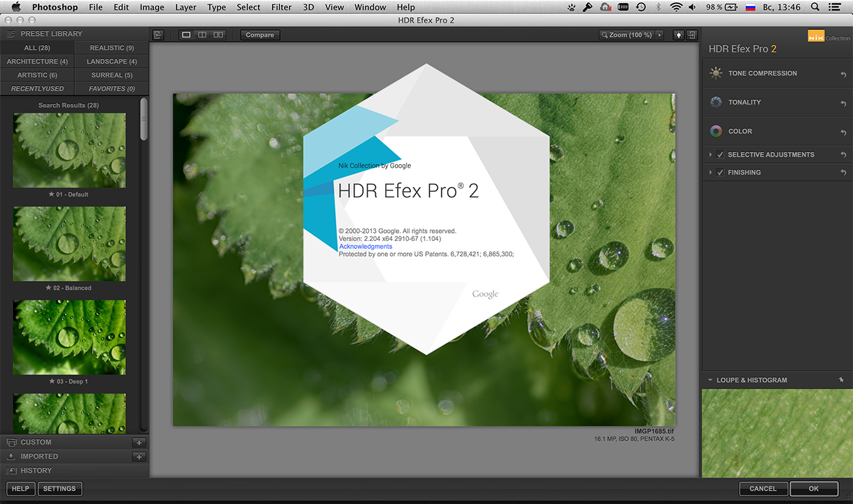Viewport: 853px width, 504px height.
Task: Click the Compare button
Action: click(x=260, y=35)
